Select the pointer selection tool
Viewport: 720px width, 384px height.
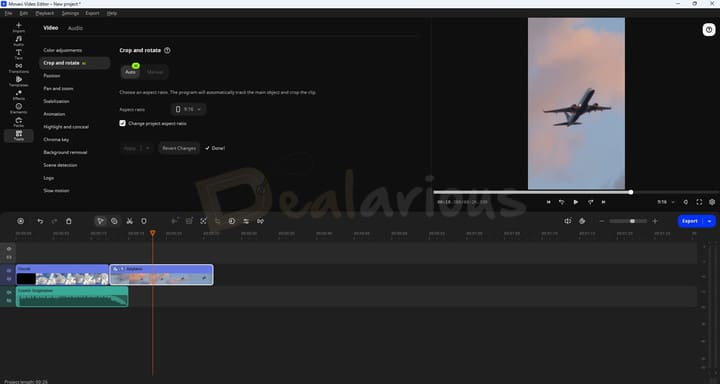pos(100,221)
